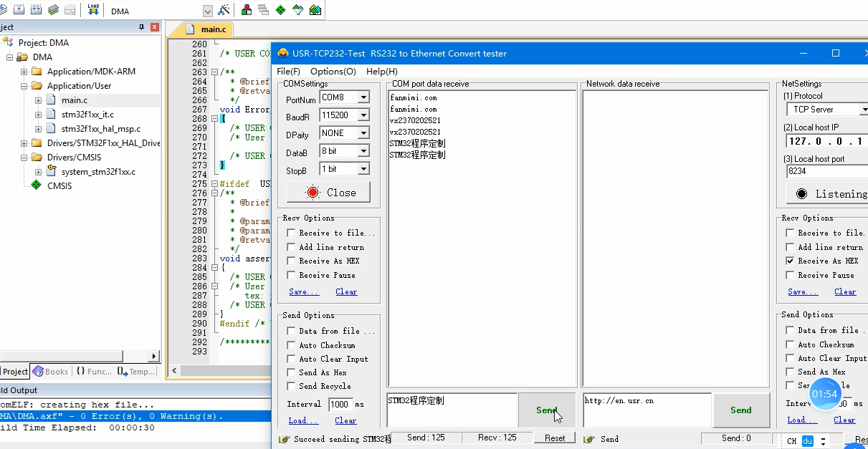Open the PortNum COM8 dropdown
Image resolution: width=868 pixels, height=449 pixels.
[363, 97]
